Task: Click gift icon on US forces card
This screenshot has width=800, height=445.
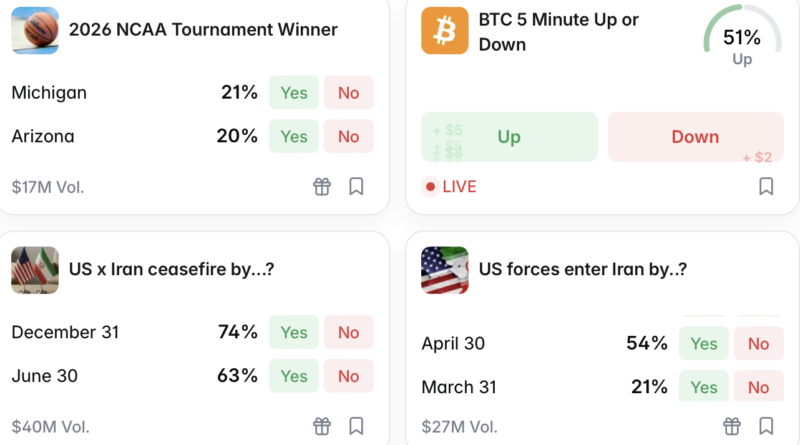Action: (732, 426)
